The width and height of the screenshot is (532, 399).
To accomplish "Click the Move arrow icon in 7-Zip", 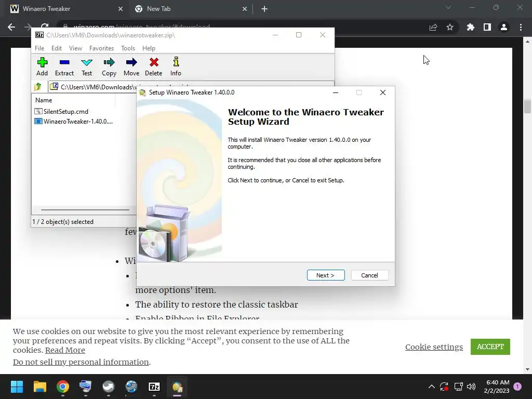I will (x=131, y=66).
